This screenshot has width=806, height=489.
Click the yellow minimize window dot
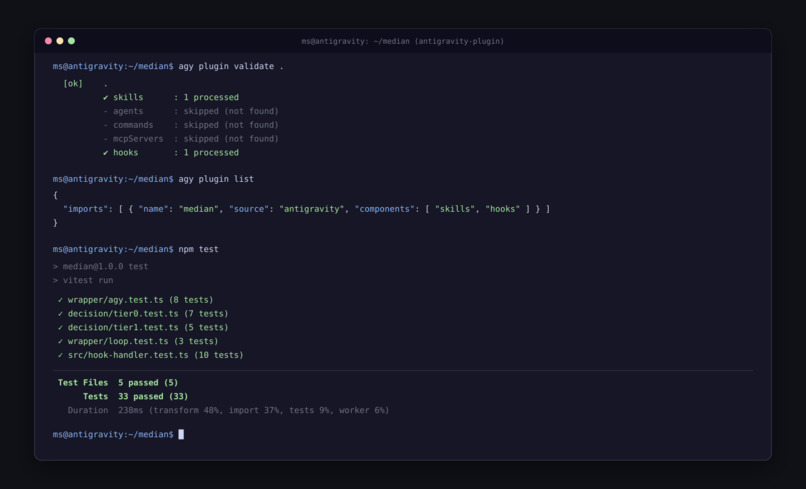click(x=60, y=41)
